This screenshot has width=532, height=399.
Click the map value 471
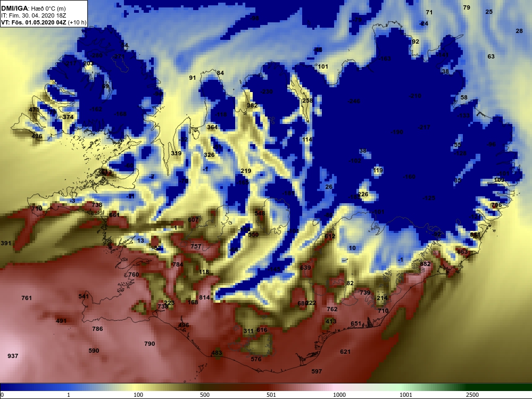click(x=34, y=110)
